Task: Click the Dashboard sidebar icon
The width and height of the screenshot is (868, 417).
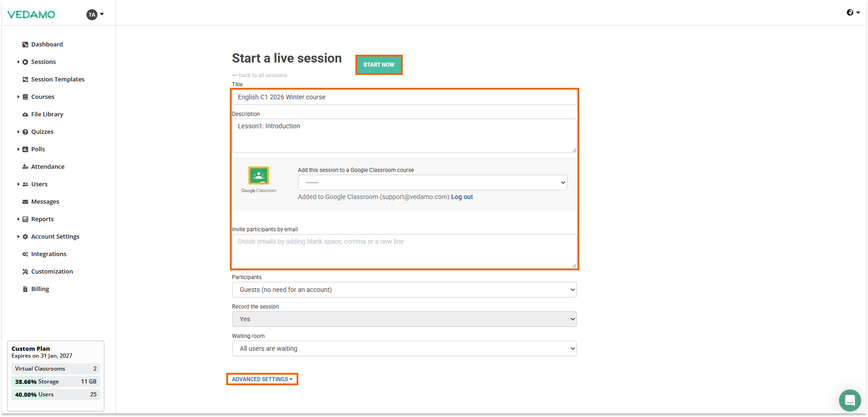Action: [25, 45]
